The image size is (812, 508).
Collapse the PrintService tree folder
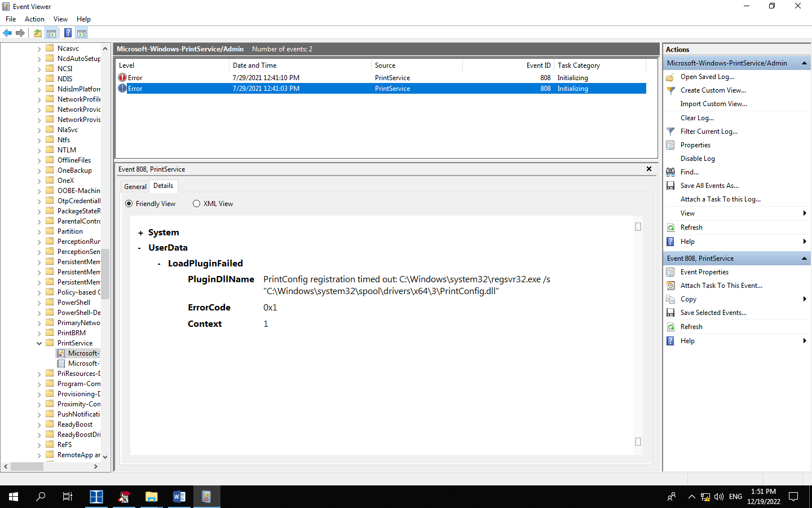click(x=39, y=343)
